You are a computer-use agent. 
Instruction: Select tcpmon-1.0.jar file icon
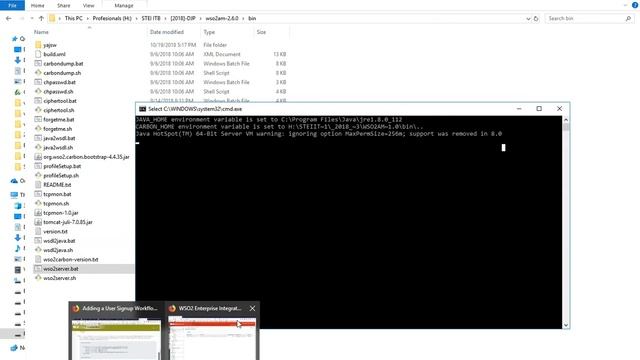(x=38, y=213)
